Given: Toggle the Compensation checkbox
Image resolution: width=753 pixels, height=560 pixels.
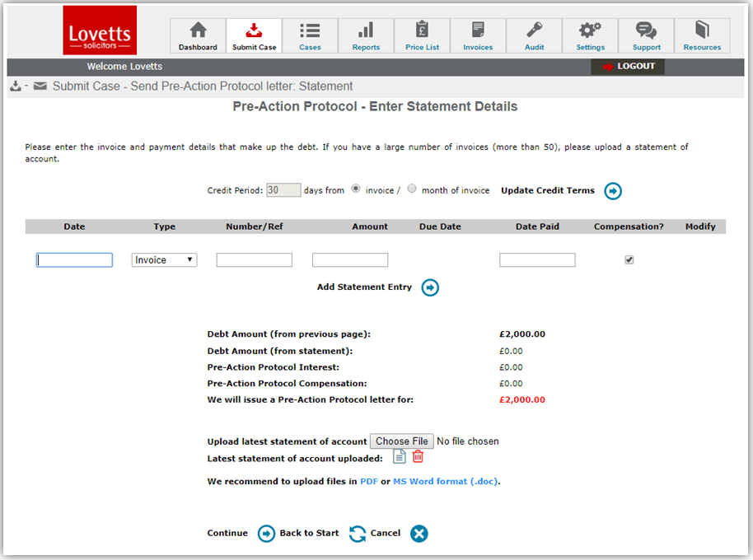Looking at the screenshot, I should point(629,260).
